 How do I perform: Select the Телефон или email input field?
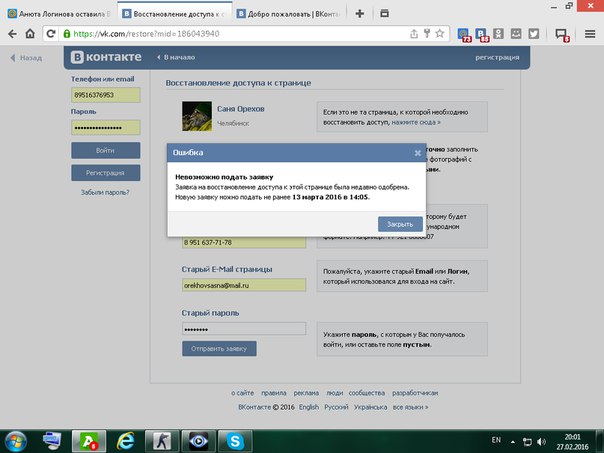[x=106, y=95]
